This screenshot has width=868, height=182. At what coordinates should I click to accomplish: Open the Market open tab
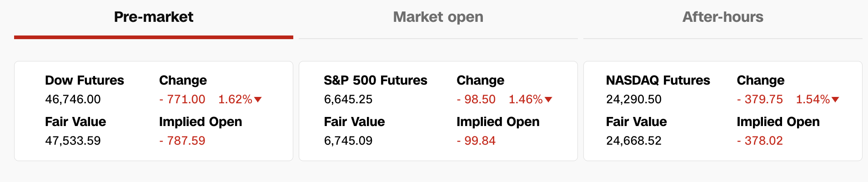pyautogui.click(x=438, y=17)
